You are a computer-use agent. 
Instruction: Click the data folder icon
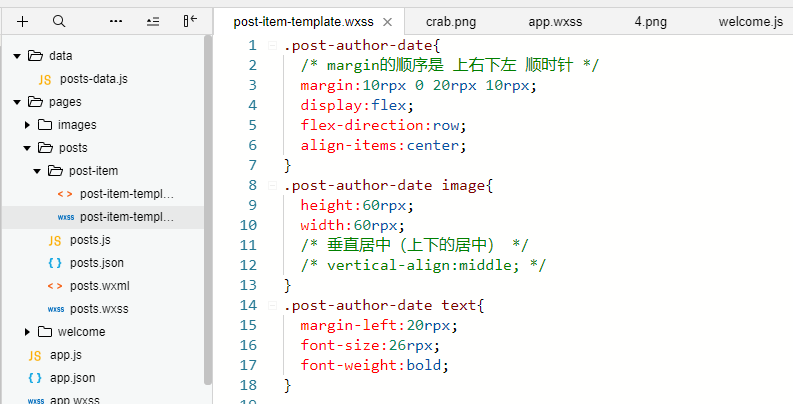[x=35, y=56]
